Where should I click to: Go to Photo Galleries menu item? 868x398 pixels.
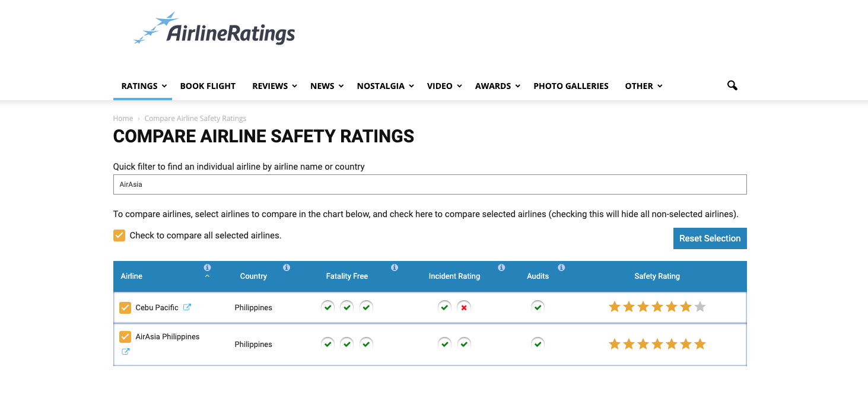571,86
